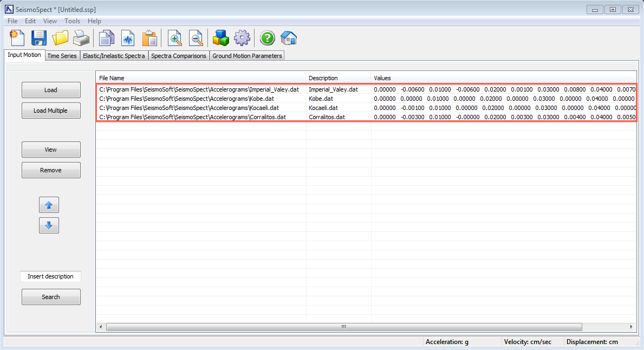Click the house Home icon
644x350 pixels.
(288, 38)
